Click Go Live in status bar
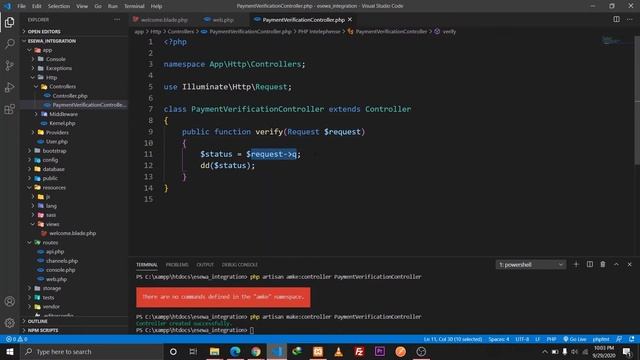The width and height of the screenshot is (640, 360). coord(575,339)
